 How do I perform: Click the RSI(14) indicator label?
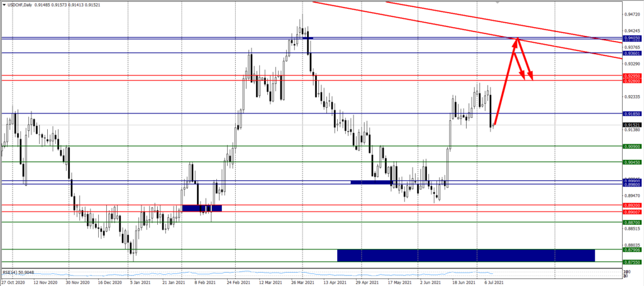(x=18, y=273)
